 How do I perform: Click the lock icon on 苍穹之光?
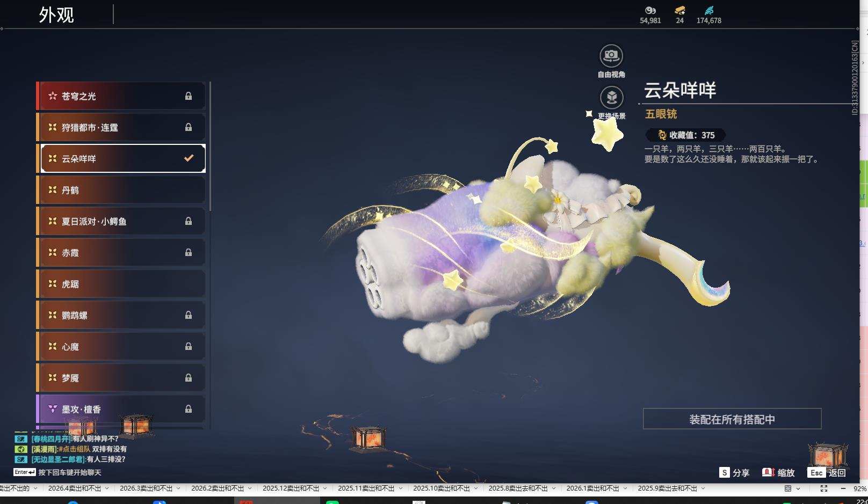(189, 96)
